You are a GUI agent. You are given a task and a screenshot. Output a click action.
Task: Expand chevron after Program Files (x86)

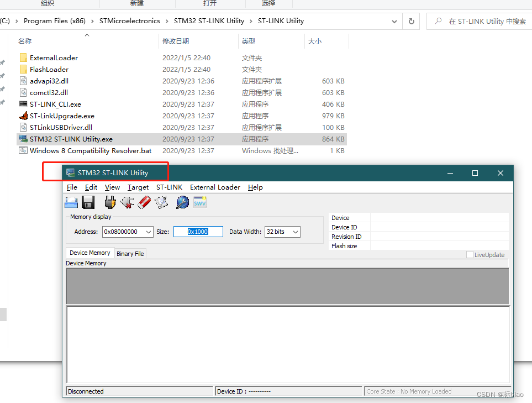point(92,21)
